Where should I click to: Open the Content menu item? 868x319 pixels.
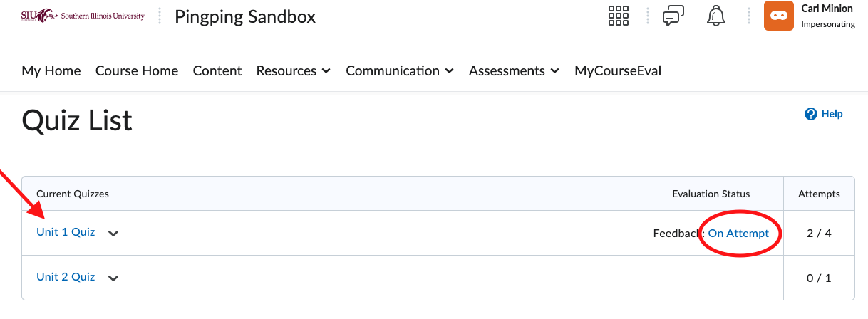click(217, 70)
